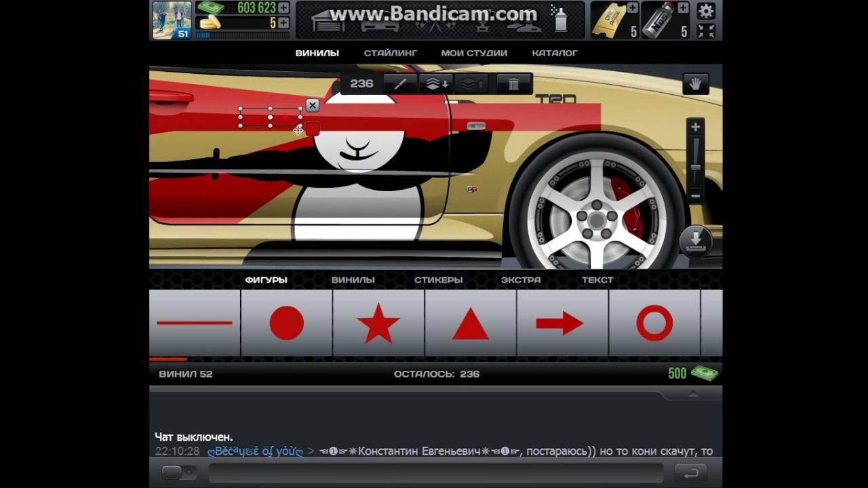This screenshot has width=868, height=488.
Task: Click the chat message input field
Action: click(x=435, y=472)
